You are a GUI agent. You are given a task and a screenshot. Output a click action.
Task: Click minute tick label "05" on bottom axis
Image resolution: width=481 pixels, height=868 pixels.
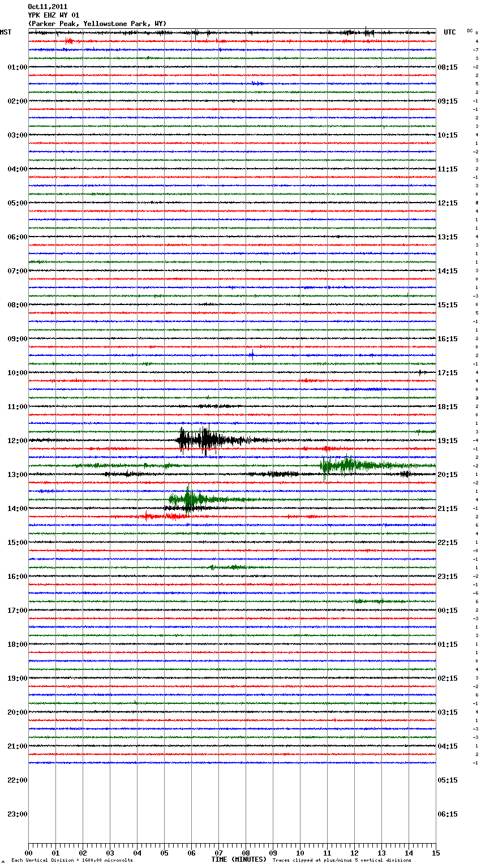164,853
